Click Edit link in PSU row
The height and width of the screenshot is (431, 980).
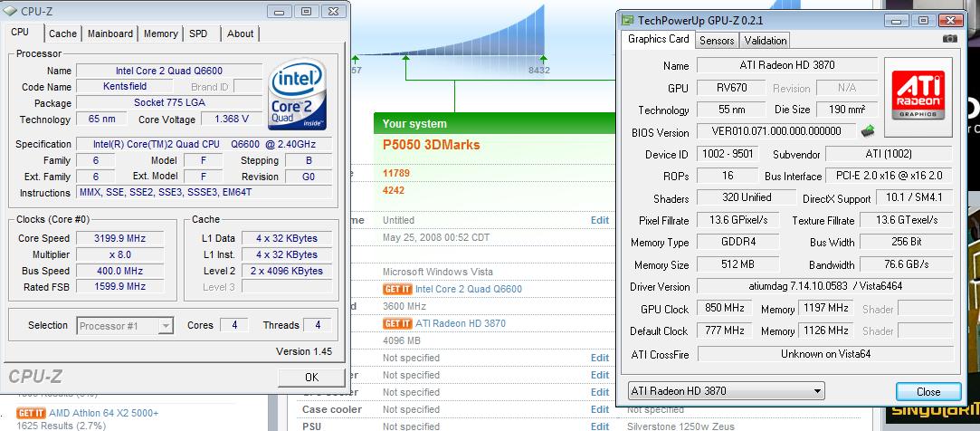[x=599, y=426]
